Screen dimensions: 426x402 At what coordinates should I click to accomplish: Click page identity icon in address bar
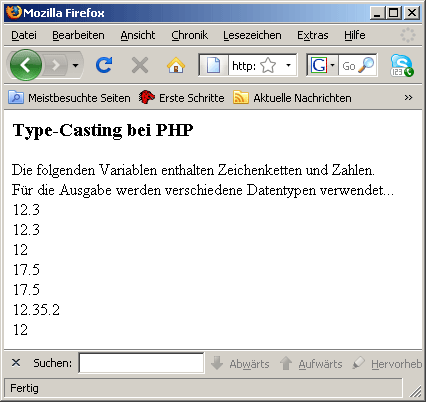[x=213, y=65]
